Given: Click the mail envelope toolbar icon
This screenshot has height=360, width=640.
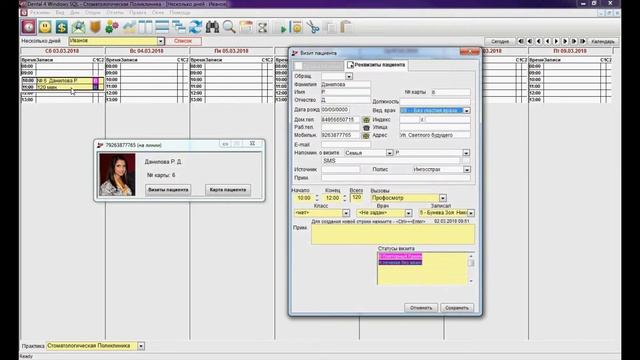Looking at the screenshot, I should (x=78, y=27).
